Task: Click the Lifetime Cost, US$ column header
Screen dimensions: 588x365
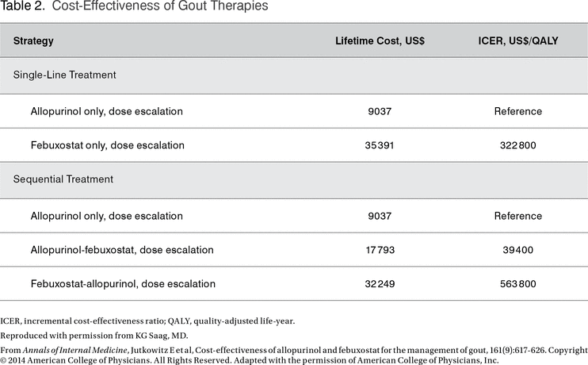Action: coord(380,40)
